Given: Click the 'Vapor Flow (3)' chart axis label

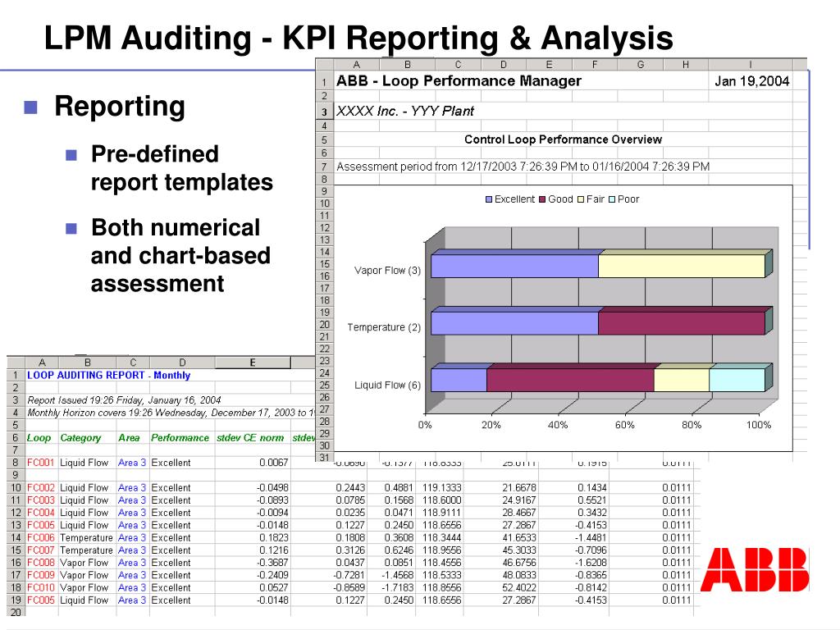Looking at the screenshot, I should [x=387, y=271].
